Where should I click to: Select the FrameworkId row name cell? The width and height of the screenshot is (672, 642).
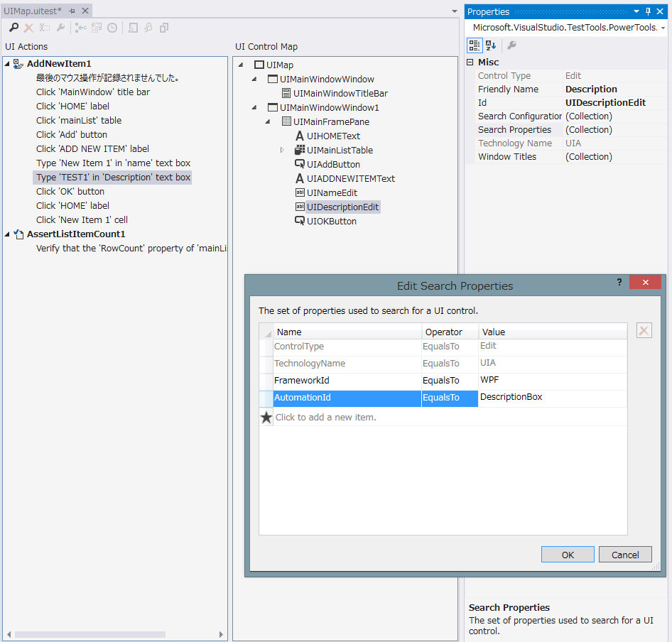point(347,381)
